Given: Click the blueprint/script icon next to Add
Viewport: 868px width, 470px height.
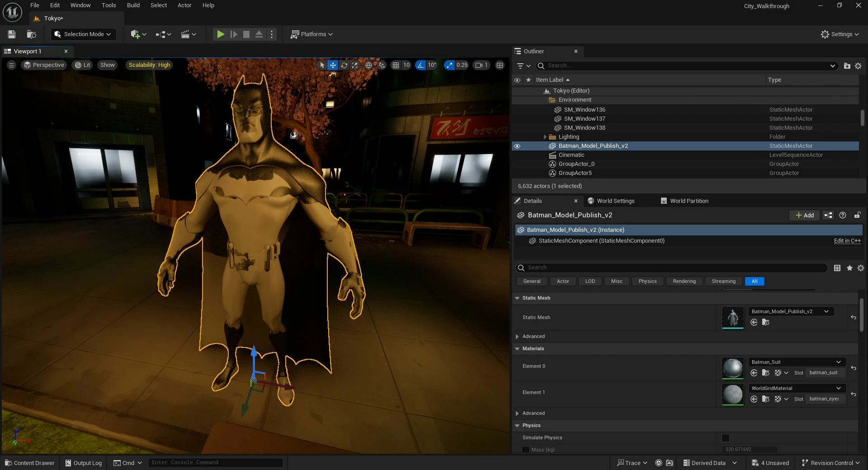Looking at the screenshot, I should coord(828,215).
